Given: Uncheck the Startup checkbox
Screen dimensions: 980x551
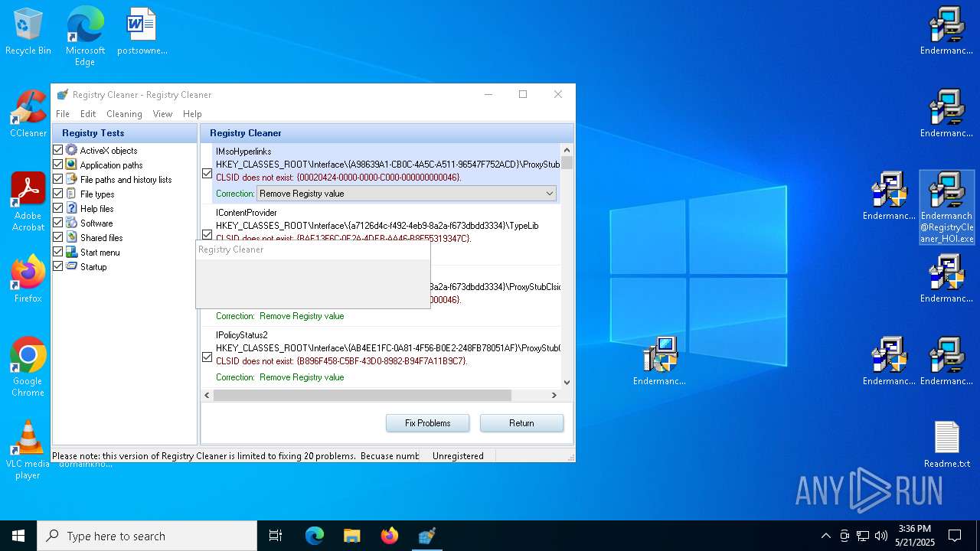Looking at the screenshot, I should point(57,266).
